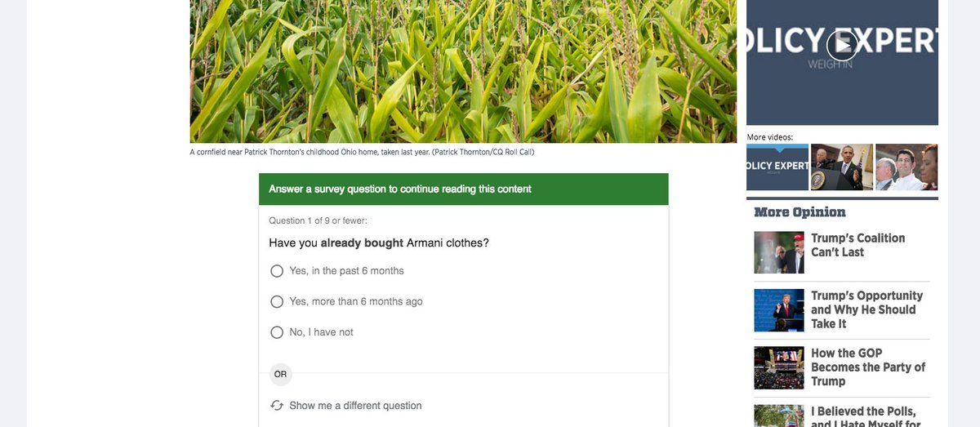
Task: Click the Trump's Opportunity article thumbnail image
Action: (779, 310)
